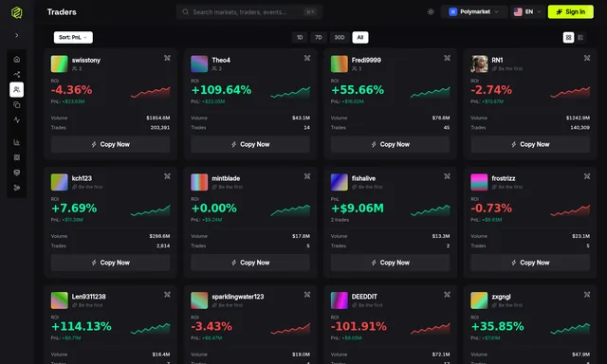
Task: Click the +$9.06M PnL value on fishalive
Action: 358,209
